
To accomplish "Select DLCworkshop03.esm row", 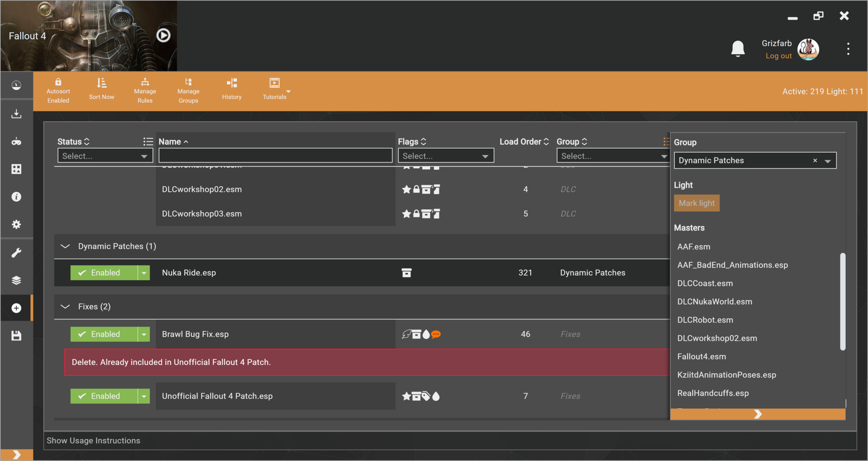I will pyautogui.click(x=362, y=214).
